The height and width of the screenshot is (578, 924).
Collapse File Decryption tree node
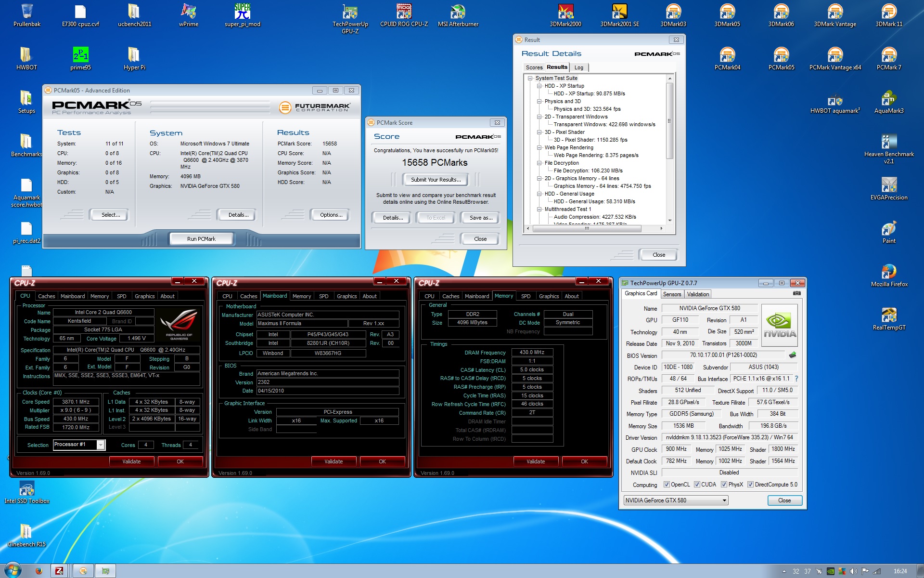click(539, 163)
